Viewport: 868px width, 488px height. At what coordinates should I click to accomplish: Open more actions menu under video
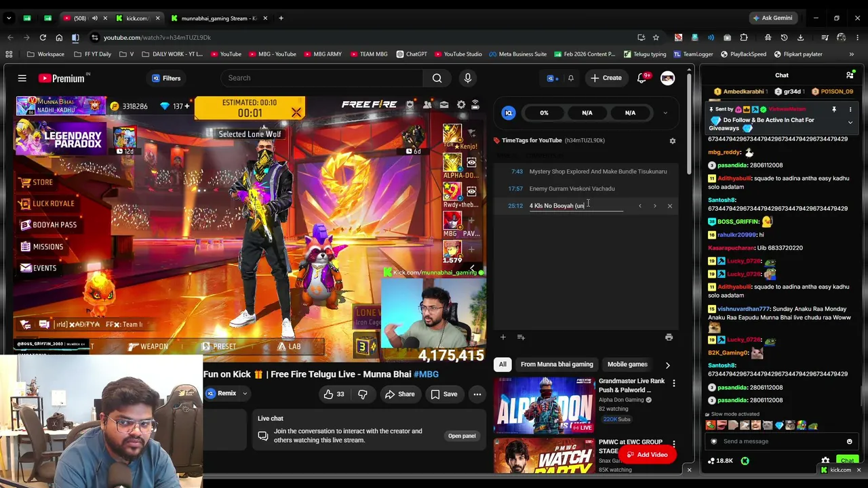pyautogui.click(x=477, y=394)
